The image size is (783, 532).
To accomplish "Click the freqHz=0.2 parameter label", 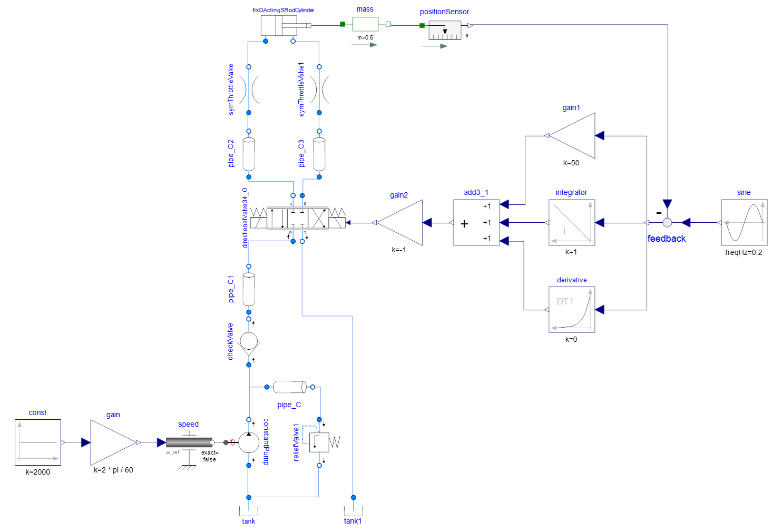I will click(x=743, y=252).
